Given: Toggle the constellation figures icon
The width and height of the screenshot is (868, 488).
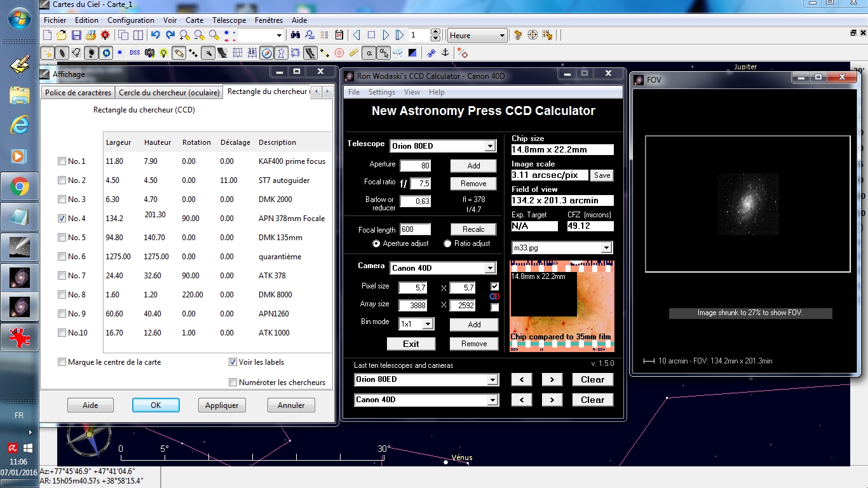Looking at the screenshot, I should 281,53.
